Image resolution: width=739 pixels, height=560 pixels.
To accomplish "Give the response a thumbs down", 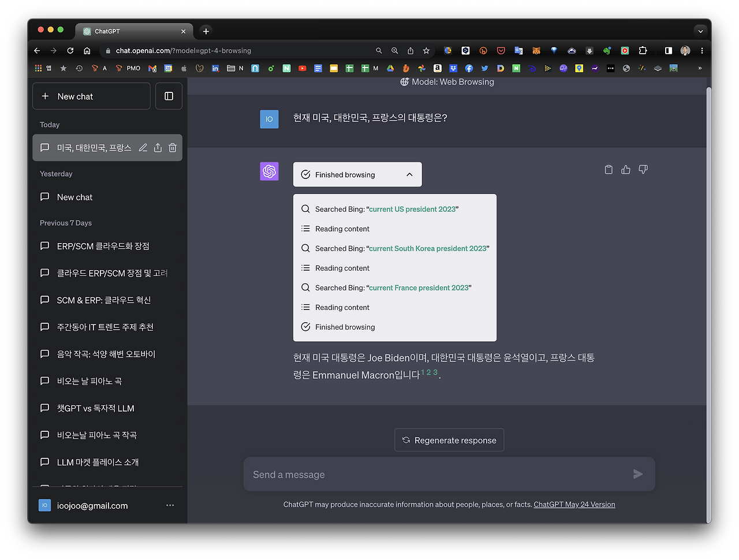I will click(x=643, y=170).
